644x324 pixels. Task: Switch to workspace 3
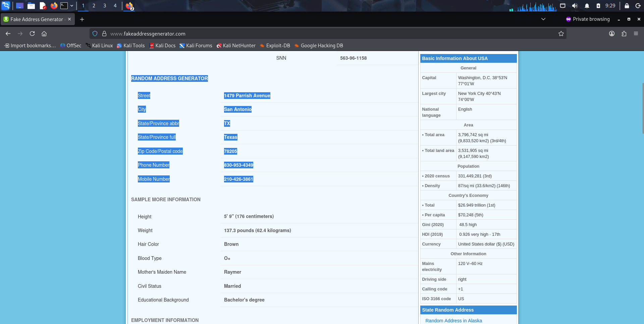tap(105, 6)
